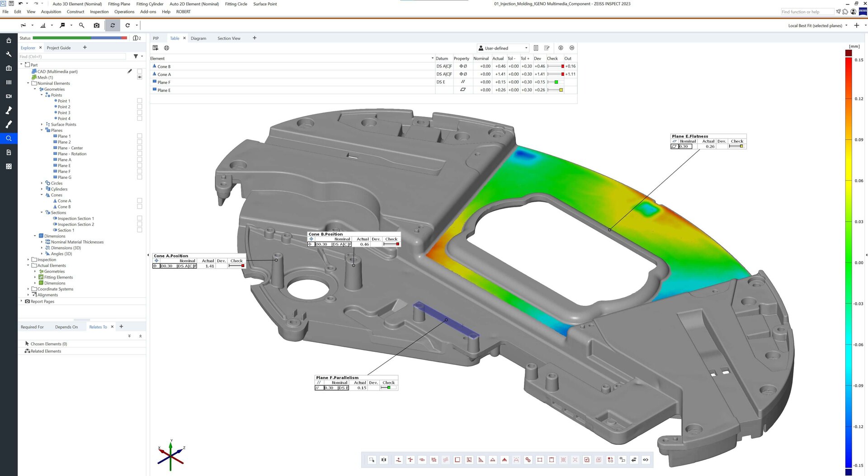The width and height of the screenshot is (868, 476).
Task: Open the Report workspace document icon in the sidebar
Action: [9, 152]
